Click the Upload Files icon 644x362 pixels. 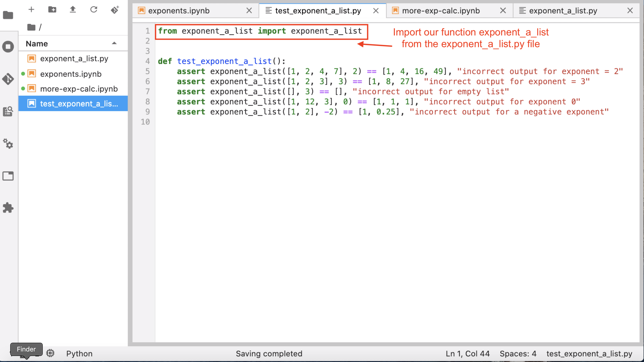point(73,10)
